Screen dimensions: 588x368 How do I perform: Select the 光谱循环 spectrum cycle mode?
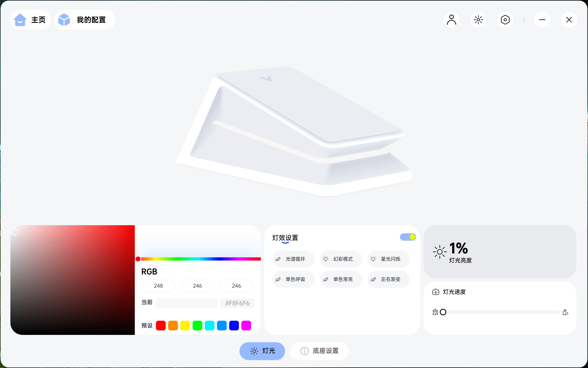coord(293,259)
